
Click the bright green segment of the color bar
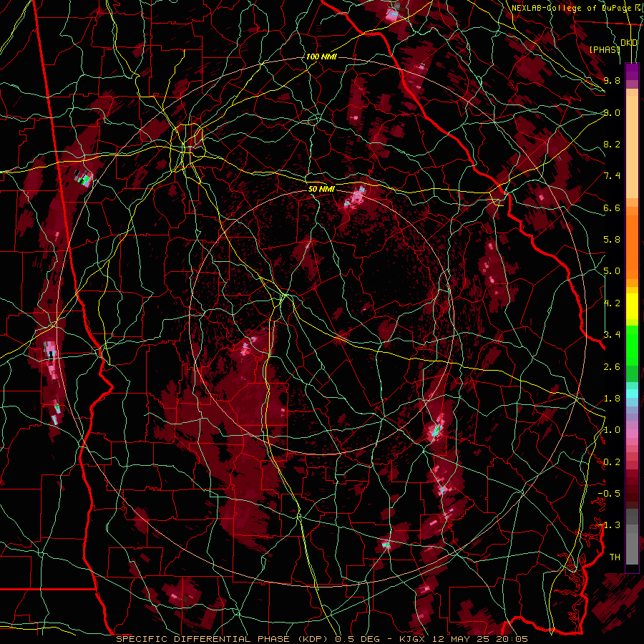coord(632,344)
